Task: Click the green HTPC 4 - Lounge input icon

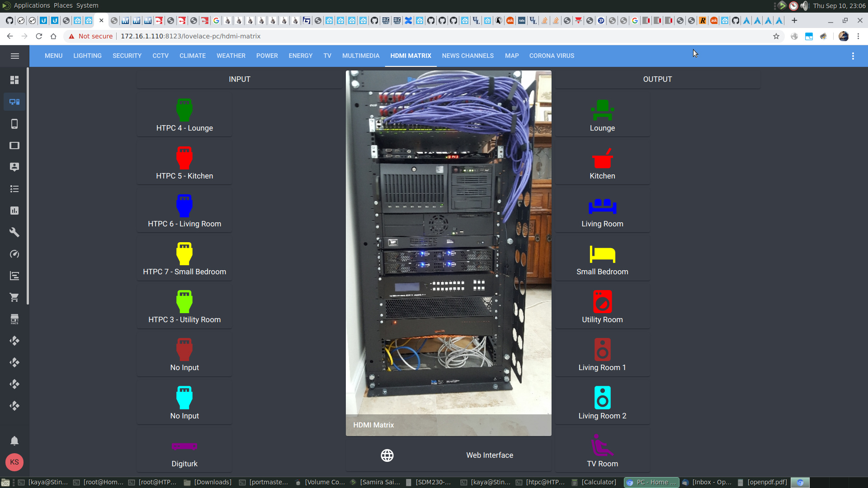Action: tap(184, 110)
